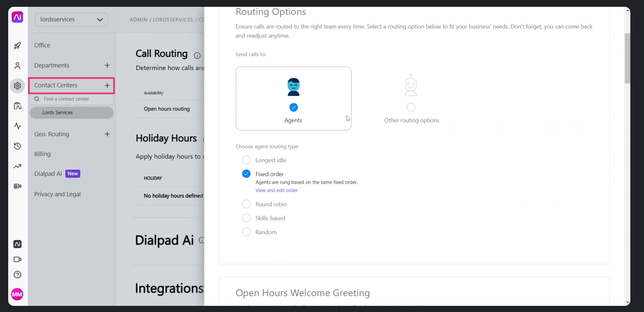Click LORDSSERVICES breadcrumb link
644x312 pixels.
pos(173,20)
